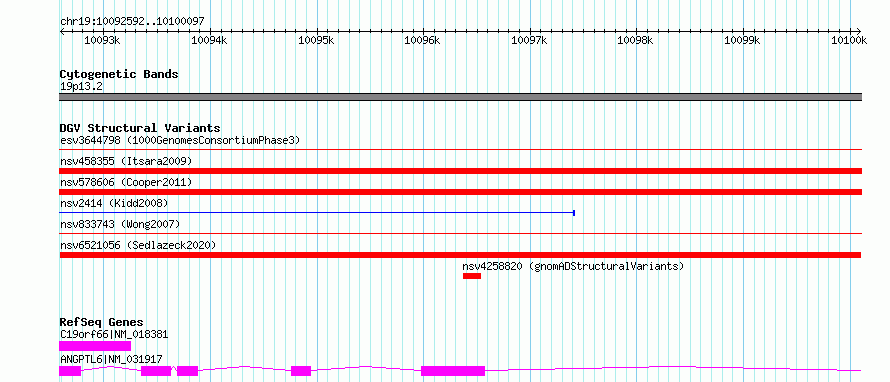Click the thick red nsv458355 variant bar

click(x=460, y=171)
